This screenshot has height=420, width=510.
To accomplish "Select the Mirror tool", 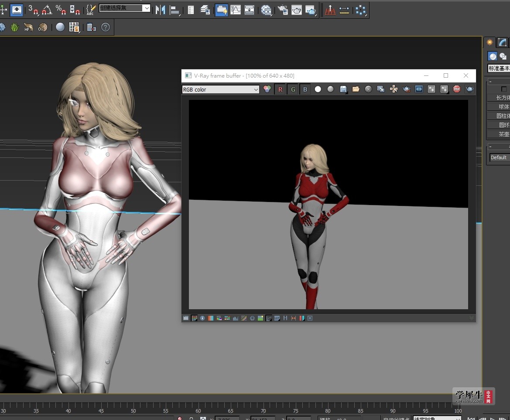I will pyautogui.click(x=161, y=10).
